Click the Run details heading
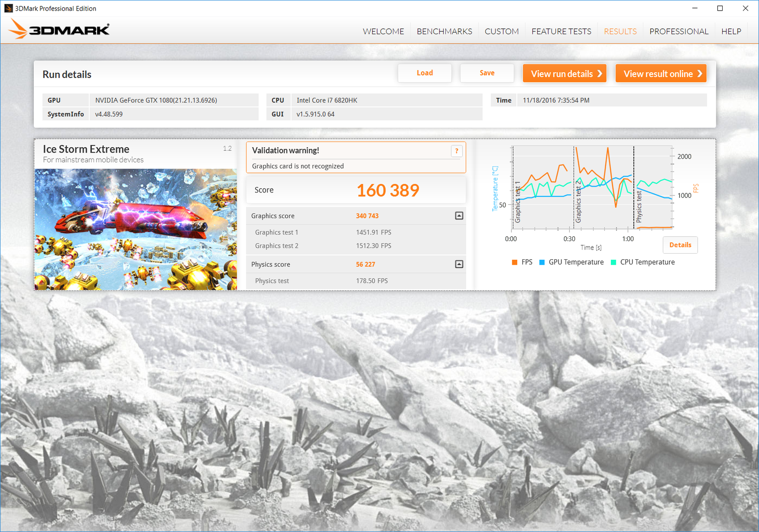Image resolution: width=759 pixels, height=532 pixels. pyautogui.click(x=67, y=74)
